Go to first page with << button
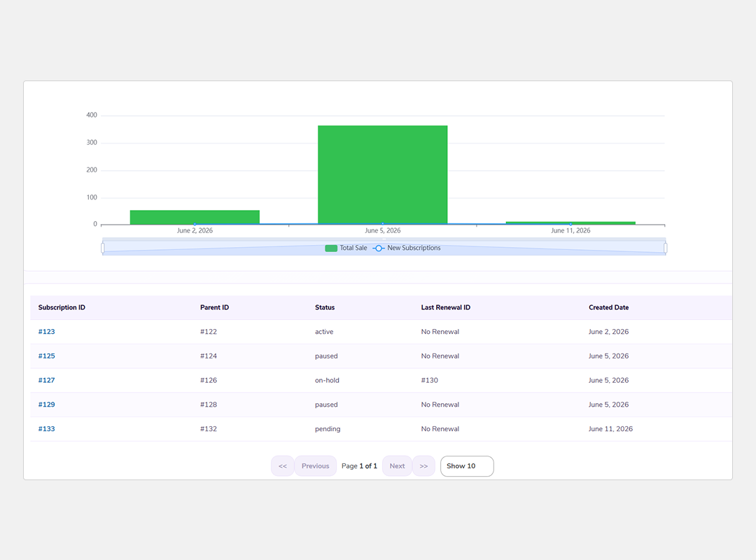 (283, 466)
